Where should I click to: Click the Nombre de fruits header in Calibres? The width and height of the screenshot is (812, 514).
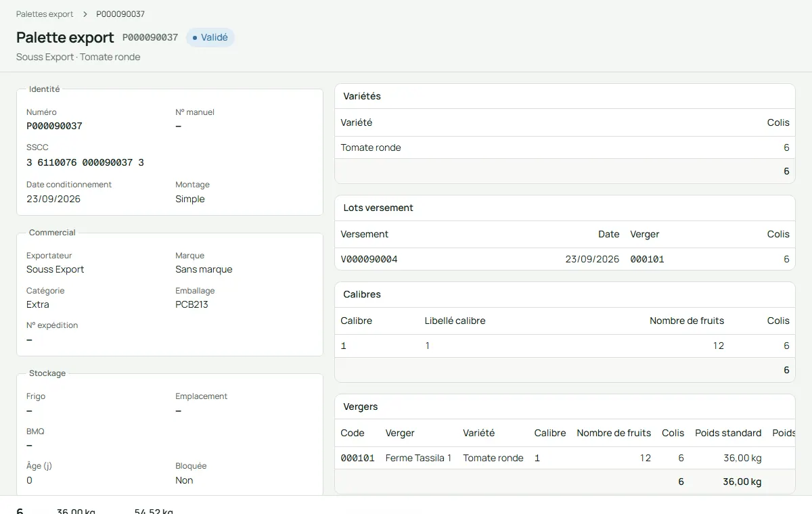pyautogui.click(x=687, y=321)
